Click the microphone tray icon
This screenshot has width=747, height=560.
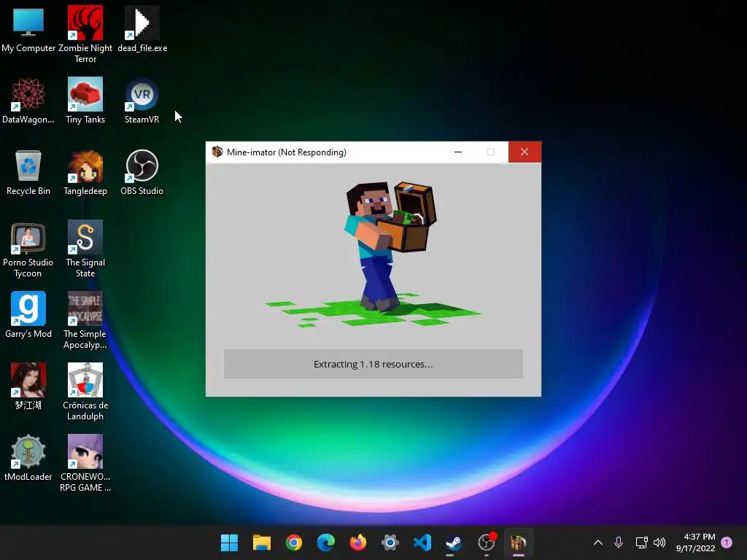pyautogui.click(x=619, y=542)
